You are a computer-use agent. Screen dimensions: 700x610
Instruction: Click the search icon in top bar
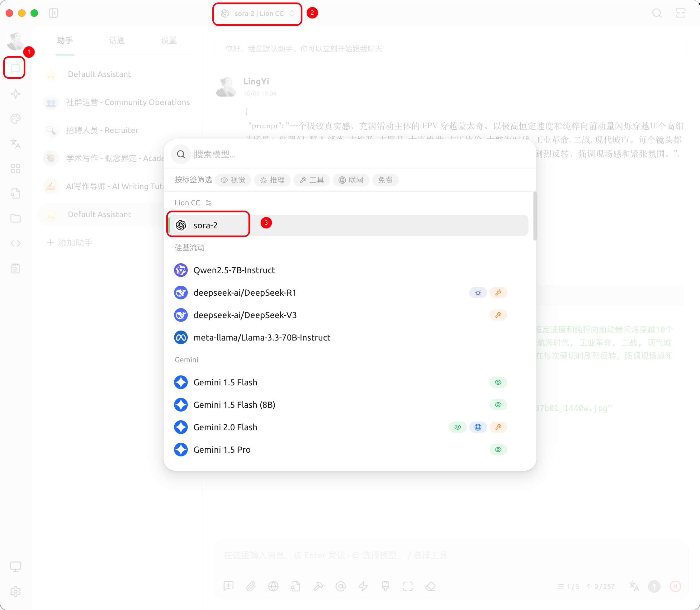(657, 13)
